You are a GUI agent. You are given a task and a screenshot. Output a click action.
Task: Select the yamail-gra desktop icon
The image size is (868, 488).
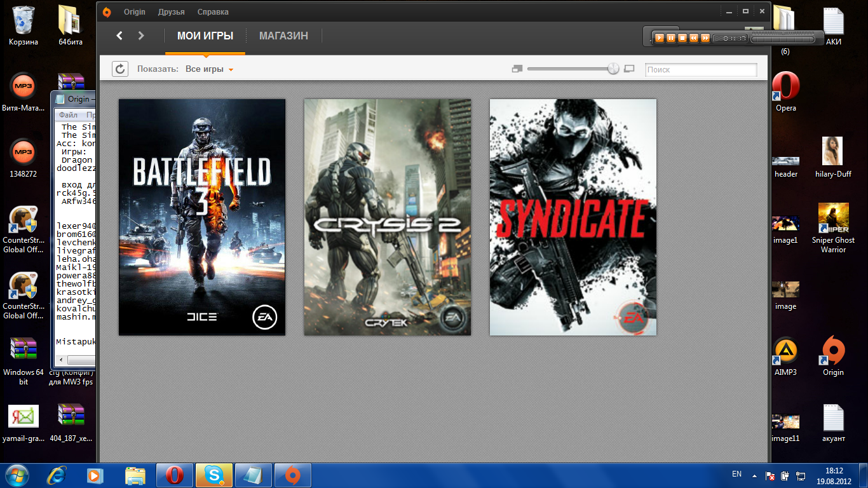click(x=24, y=423)
